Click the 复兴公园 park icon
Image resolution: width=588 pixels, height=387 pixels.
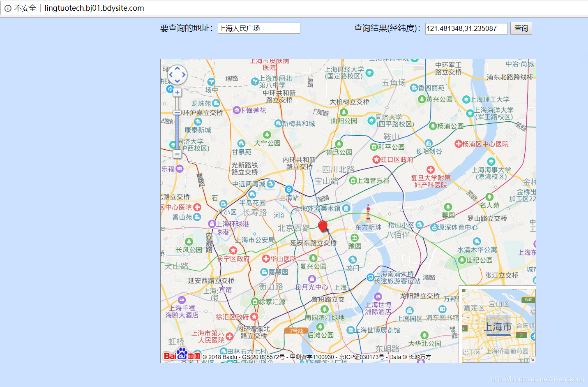314,258
